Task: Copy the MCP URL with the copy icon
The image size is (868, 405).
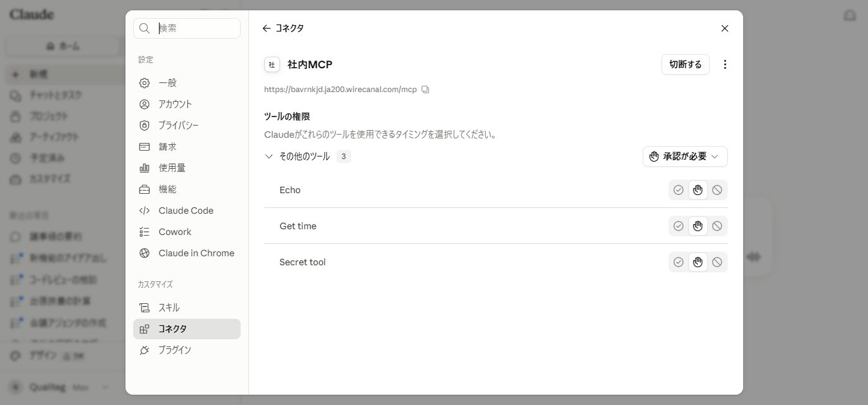Action: coord(425,89)
